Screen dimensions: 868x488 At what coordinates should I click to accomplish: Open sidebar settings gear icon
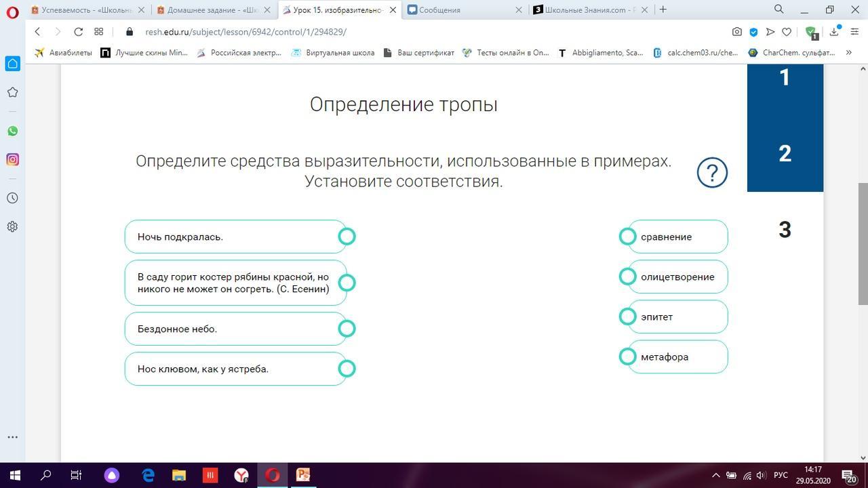coord(12,226)
